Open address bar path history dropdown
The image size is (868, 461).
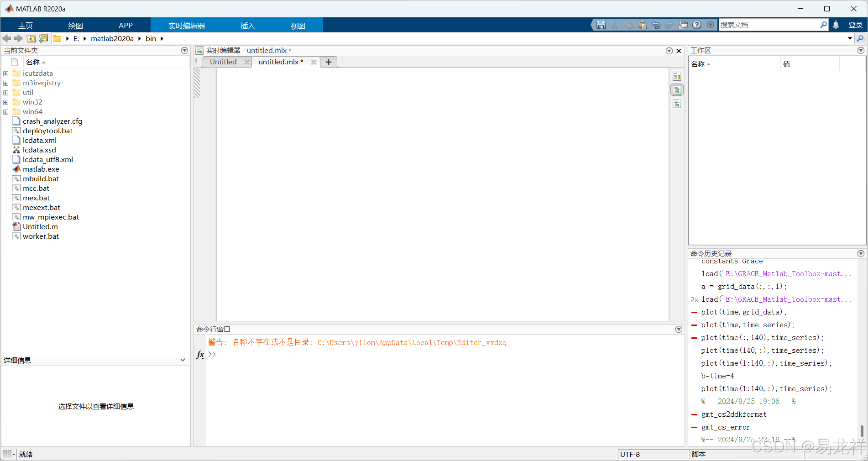[850, 38]
